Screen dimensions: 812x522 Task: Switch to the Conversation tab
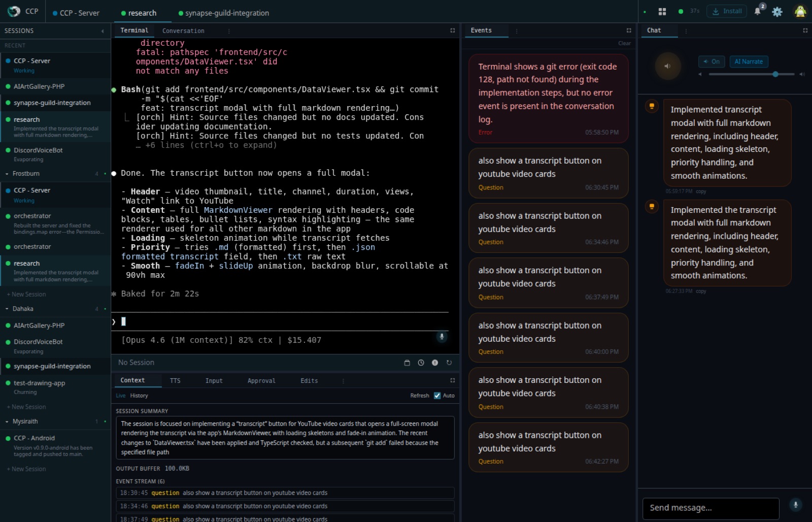(183, 31)
